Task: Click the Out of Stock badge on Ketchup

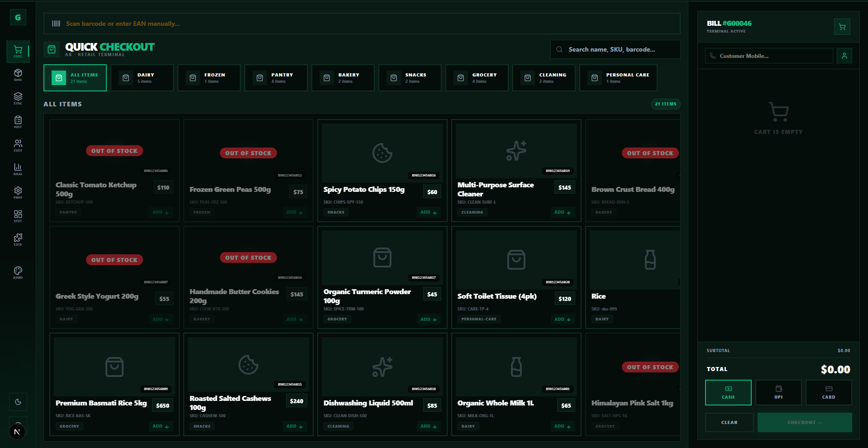Action: point(114,151)
